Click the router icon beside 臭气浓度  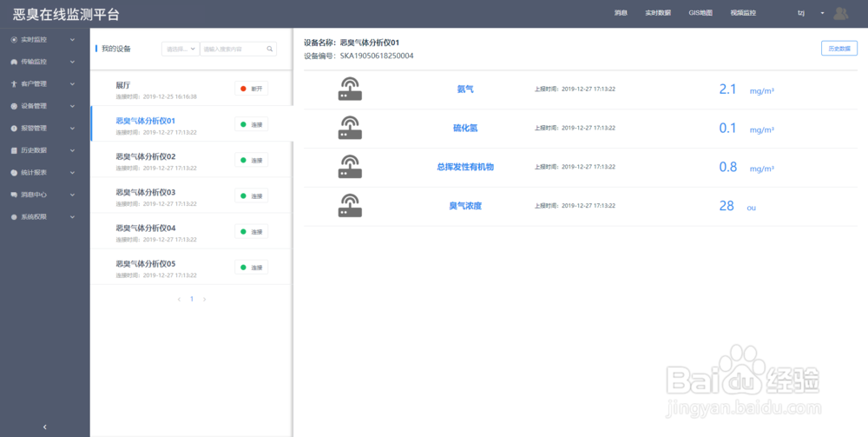click(350, 206)
